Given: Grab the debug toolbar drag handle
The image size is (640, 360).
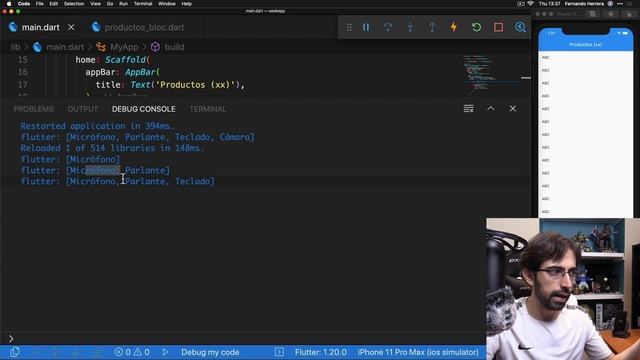Looking at the screenshot, I should pyautogui.click(x=349, y=27).
